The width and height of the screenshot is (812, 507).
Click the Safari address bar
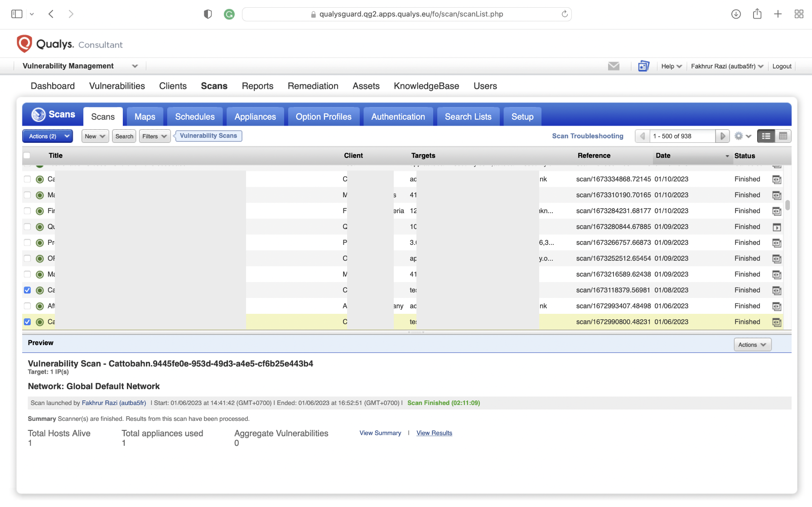pyautogui.click(x=406, y=14)
